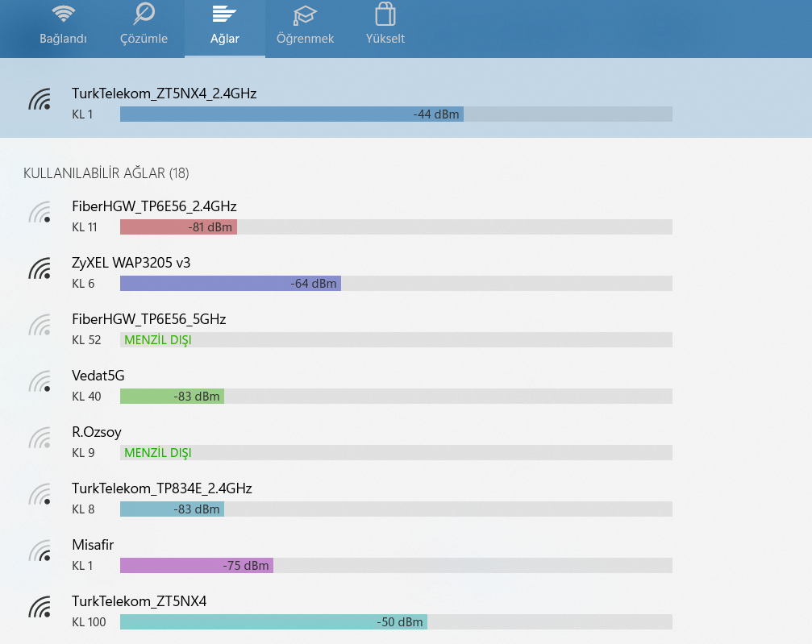812x644 pixels.
Task: Go to the Yükselt tab
Action: tap(385, 26)
